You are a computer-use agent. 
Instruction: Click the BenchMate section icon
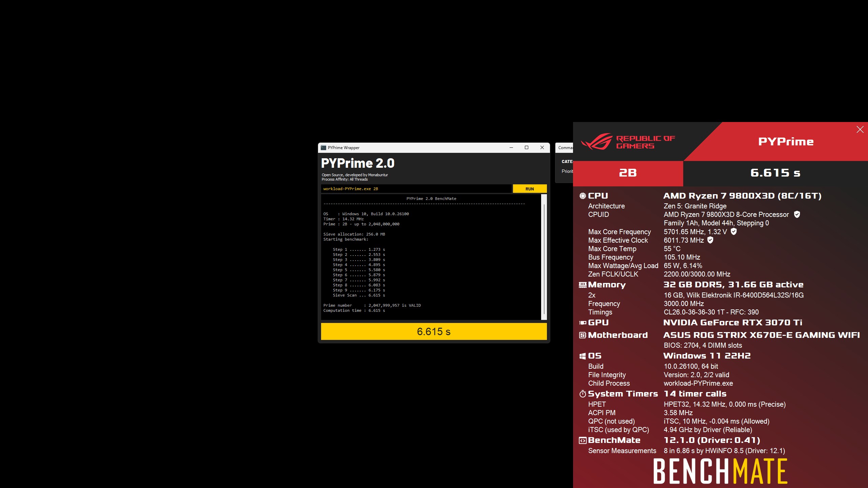(x=583, y=440)
